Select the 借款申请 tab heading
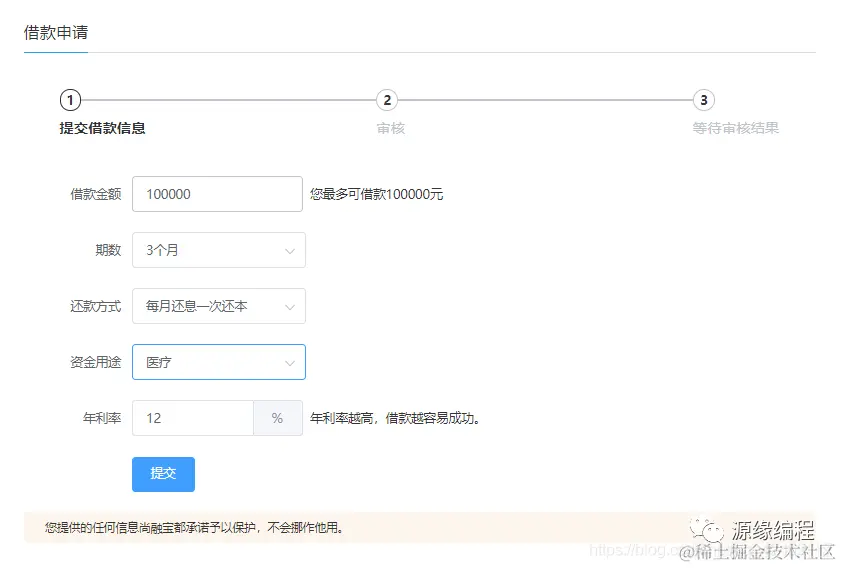Image resolution: width=842 pixels, height=568 pixels. pos(56,33)
